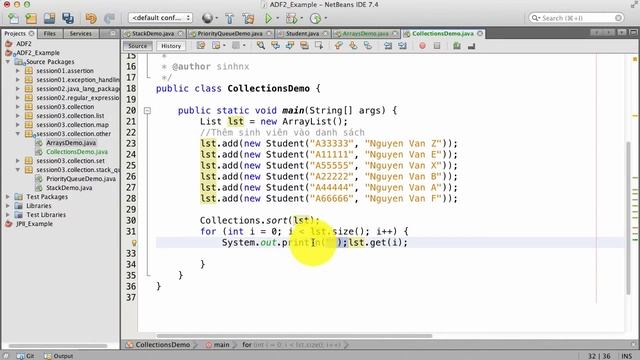
Task: Collapse the session03.collection.other package
Action: pos(18,133)
